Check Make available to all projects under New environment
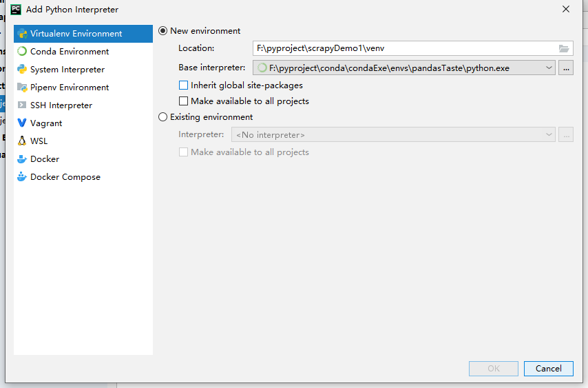The height and width of the screenshot is (388, 588). pos(183,101)
